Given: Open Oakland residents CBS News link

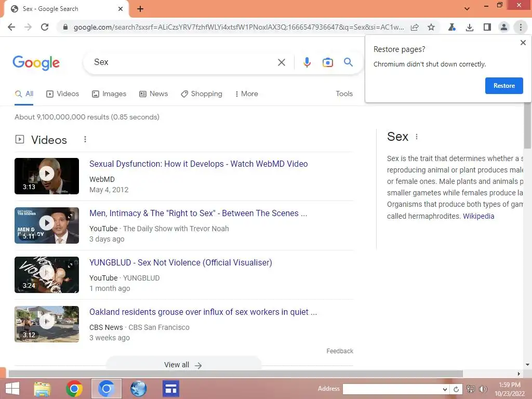Looking at the screenshot, I should [203, 312].
